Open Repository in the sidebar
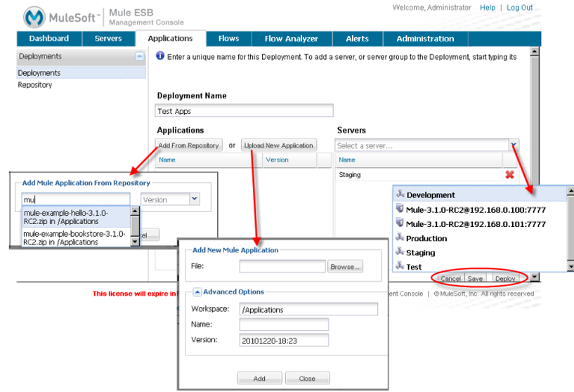574x392 pixels. [x=35, y=85]
